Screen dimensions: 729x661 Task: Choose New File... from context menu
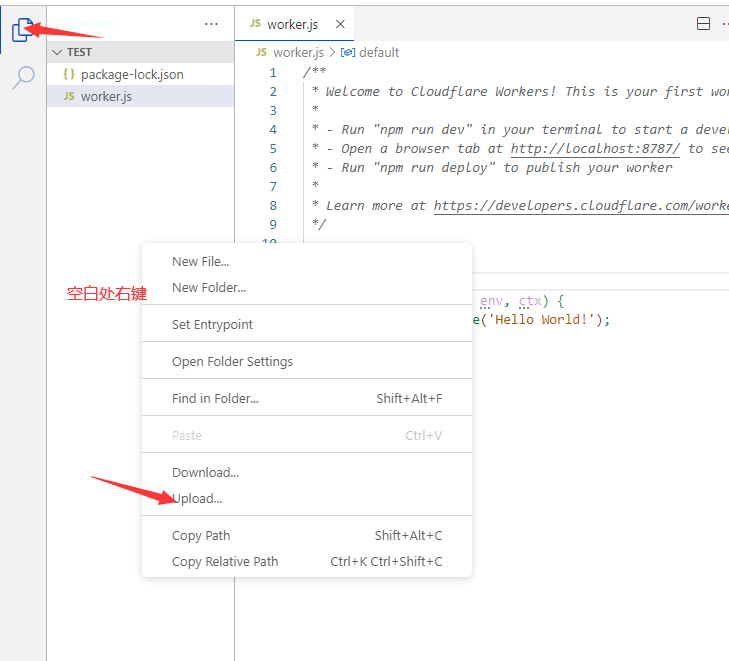pyautogui.click(x=200, y=262)
